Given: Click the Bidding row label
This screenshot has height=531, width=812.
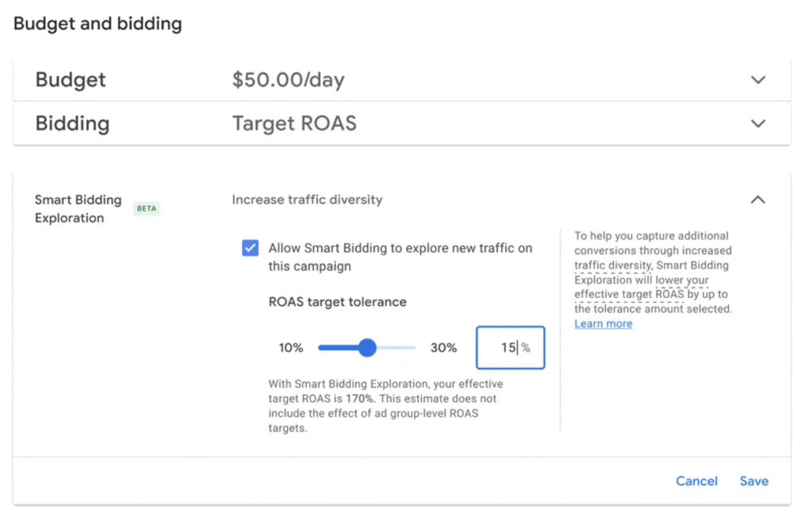Looking at the screenshot, I should coord(72,124).
